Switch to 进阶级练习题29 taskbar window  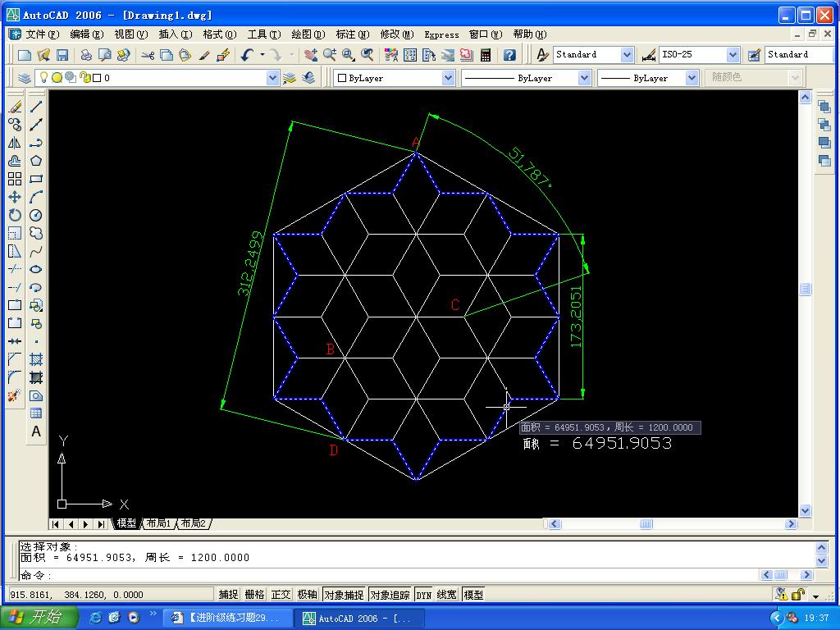click(x=227, y=618)
